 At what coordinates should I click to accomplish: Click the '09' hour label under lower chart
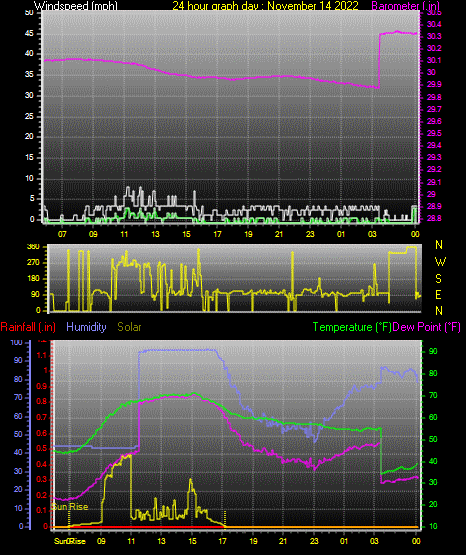pyautogui.click(x=101, y=541)
